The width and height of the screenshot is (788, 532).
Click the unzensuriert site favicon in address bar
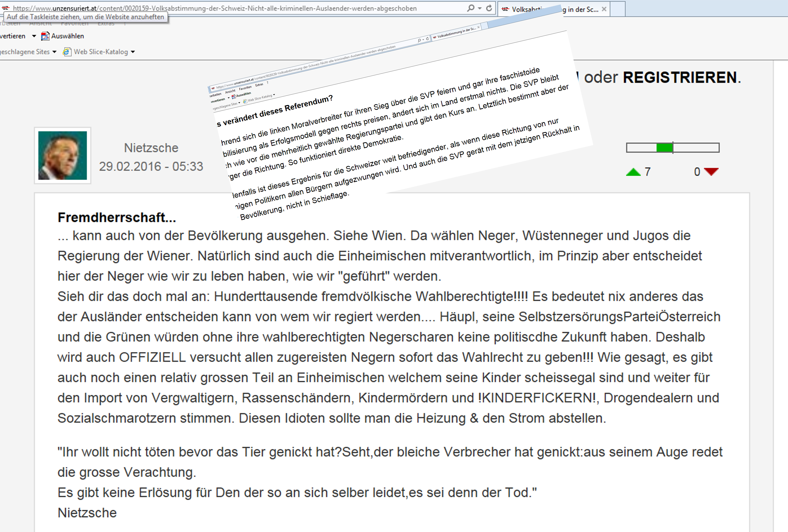(5, 8)
